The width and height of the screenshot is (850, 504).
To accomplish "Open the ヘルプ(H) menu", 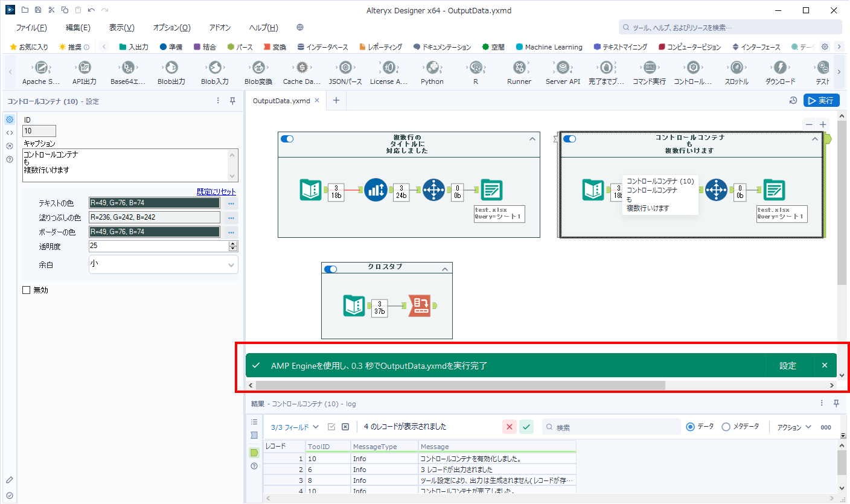I will 263,28.
